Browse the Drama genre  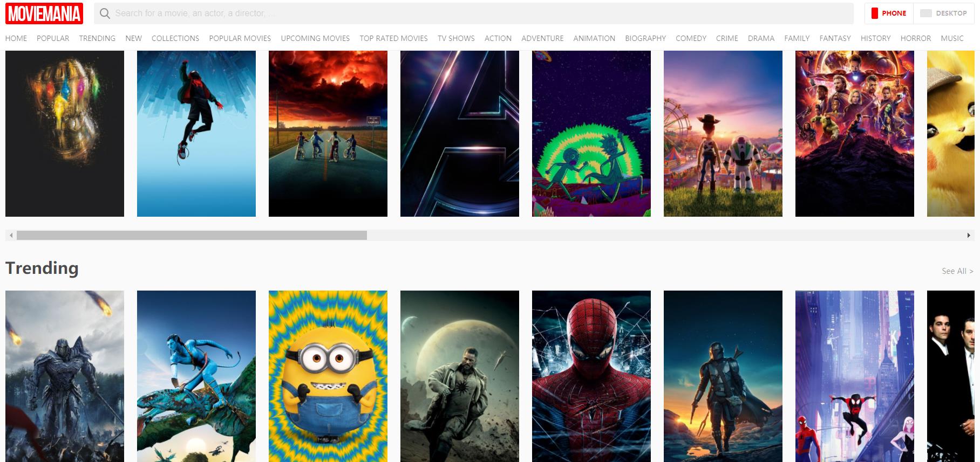(x=761, y=38)
